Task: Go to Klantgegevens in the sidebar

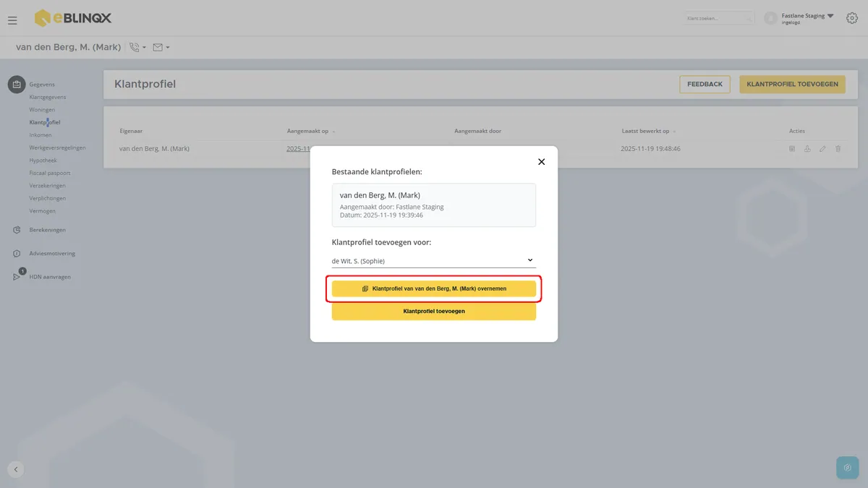Action: point(48,97)
